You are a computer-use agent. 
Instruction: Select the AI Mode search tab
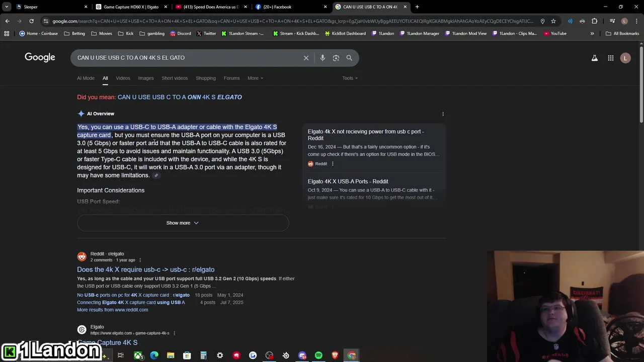click(86, 78)
